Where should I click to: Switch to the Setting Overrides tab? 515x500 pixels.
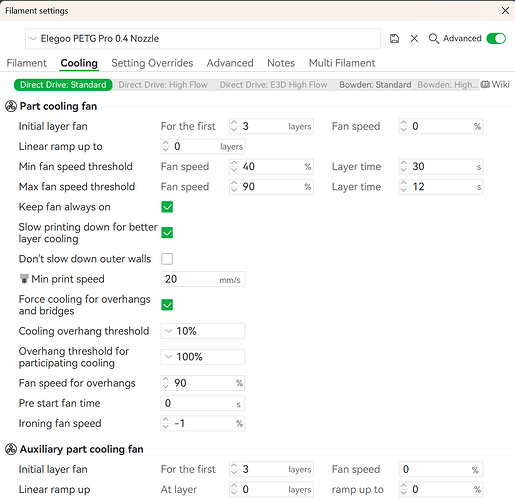click(x=152, y=63)
